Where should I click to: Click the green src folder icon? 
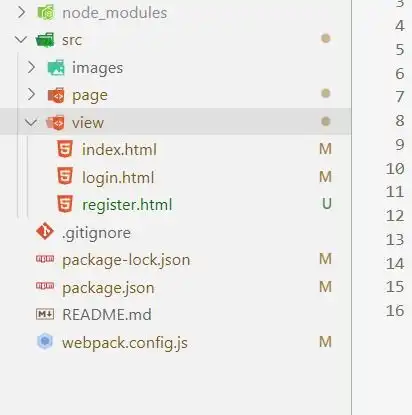(x=45, y=40)
